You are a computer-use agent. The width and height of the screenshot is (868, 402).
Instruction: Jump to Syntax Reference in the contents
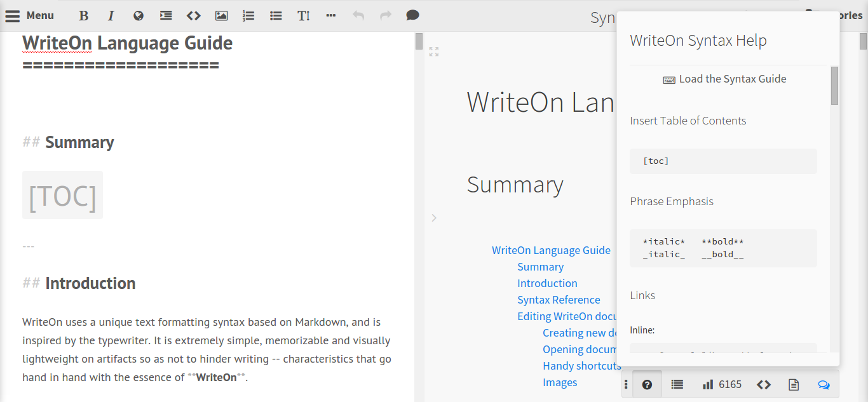pyautogui.click(x=559, y=300)
